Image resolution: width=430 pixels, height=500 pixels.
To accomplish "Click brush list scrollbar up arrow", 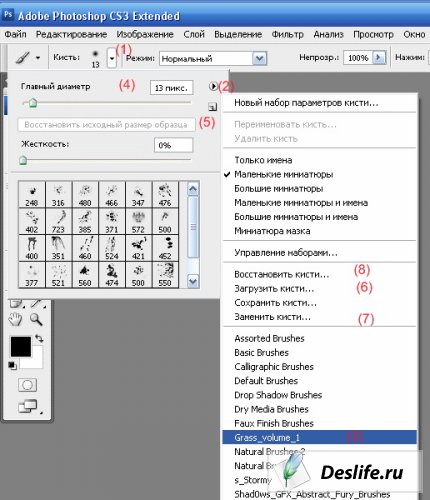I will [193, 189].
